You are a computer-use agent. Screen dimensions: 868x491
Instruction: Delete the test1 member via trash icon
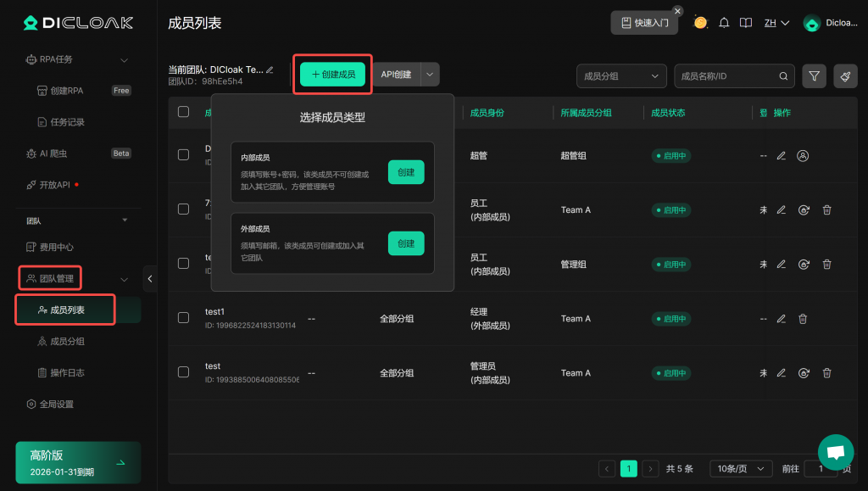(x=803, y=319)
